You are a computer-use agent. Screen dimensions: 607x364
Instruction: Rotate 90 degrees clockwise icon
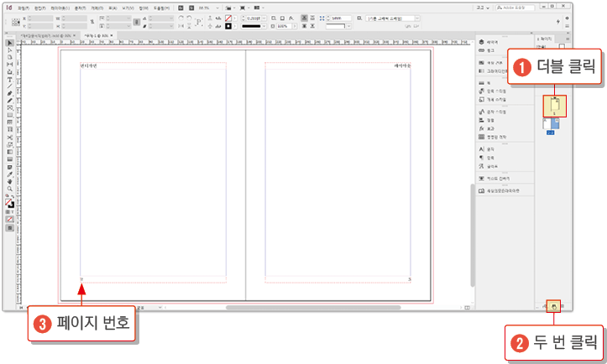click(181, 18)
